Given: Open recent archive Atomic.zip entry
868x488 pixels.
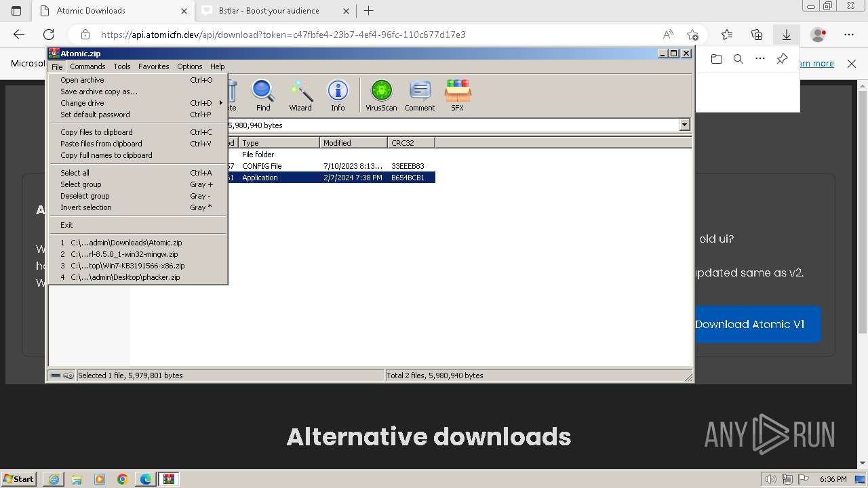Looking at the screenshot, I should [x=138, y=243].
